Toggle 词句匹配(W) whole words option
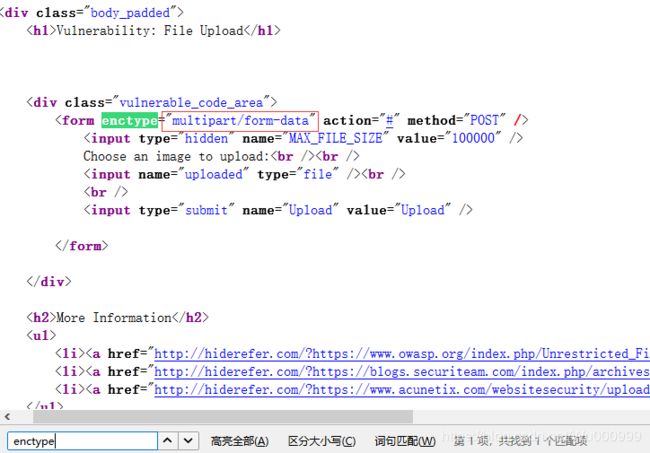The width and height of the screenshot is (650, 453). tap(405, 441)
